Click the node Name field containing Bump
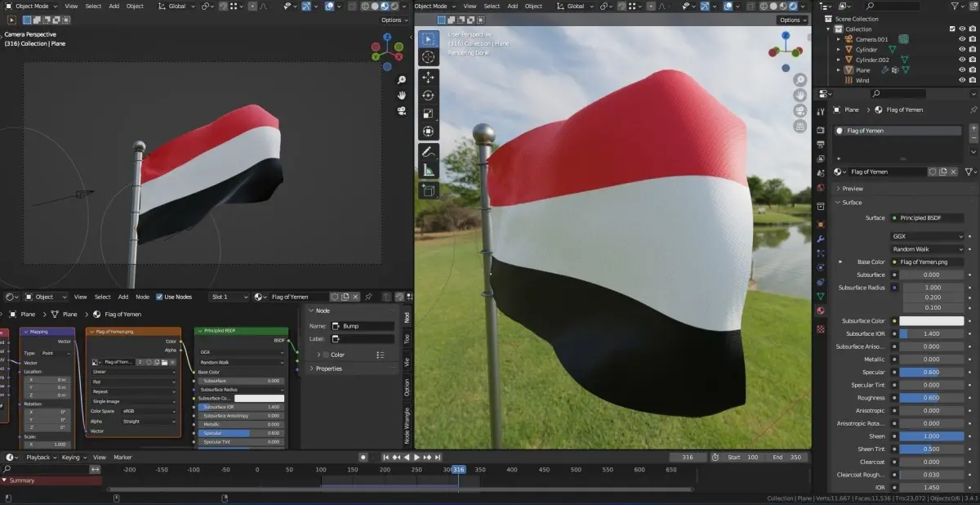980x505 pixels. click(x=363, y=326)
